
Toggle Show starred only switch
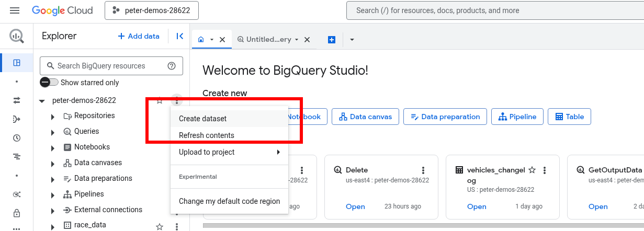coord(49,83)
